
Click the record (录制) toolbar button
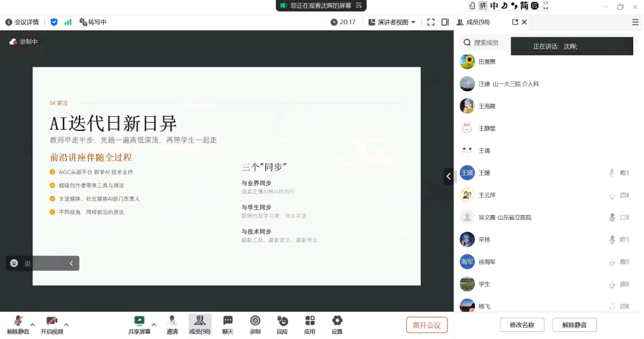point(255,325)
